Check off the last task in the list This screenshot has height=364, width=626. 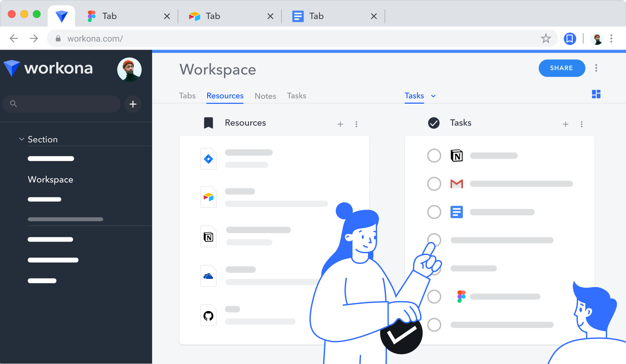(434, 325)
